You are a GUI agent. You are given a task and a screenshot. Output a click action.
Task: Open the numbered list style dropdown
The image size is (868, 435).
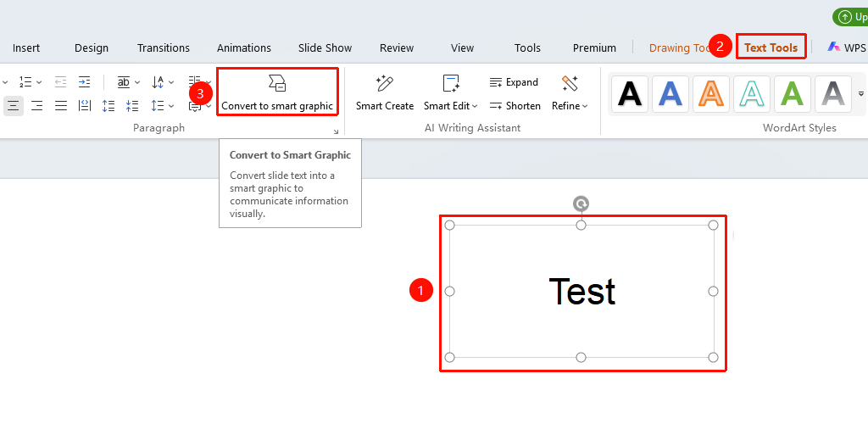39,82
